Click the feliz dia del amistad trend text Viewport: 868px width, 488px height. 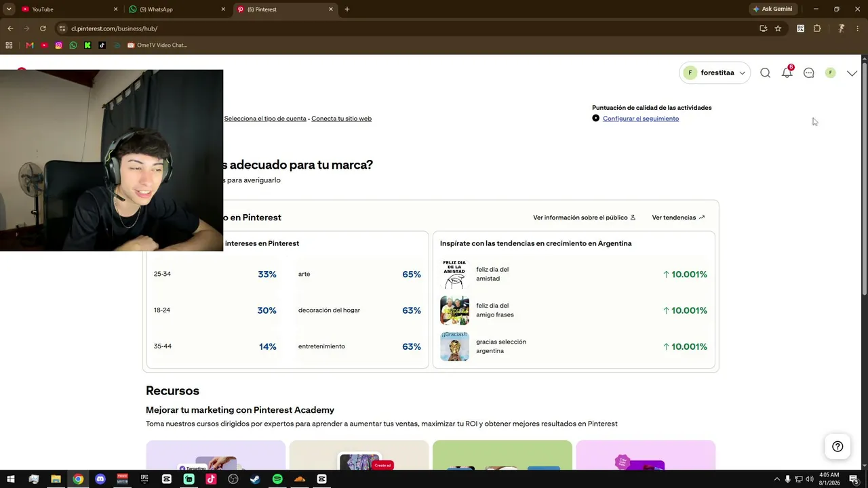(492, 274)
